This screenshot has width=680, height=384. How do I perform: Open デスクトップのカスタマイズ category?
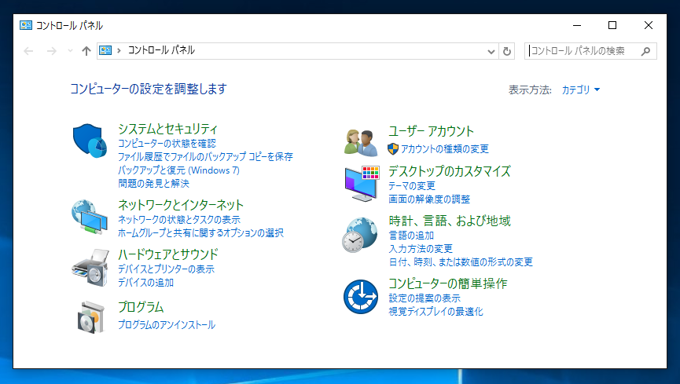(x=449, y=171)
